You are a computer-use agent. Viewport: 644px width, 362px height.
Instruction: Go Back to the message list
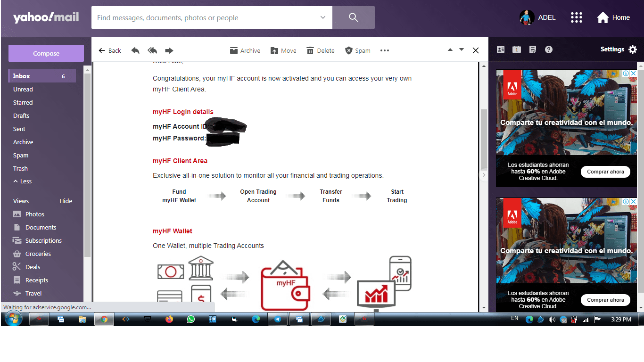click(x=110, y=50)
